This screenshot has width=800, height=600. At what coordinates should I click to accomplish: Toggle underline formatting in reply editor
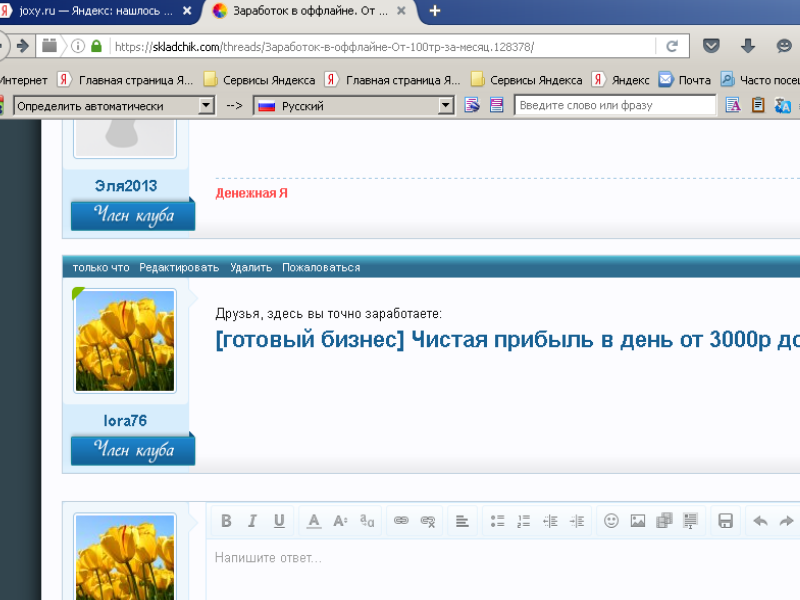click(x=279, y=521)
